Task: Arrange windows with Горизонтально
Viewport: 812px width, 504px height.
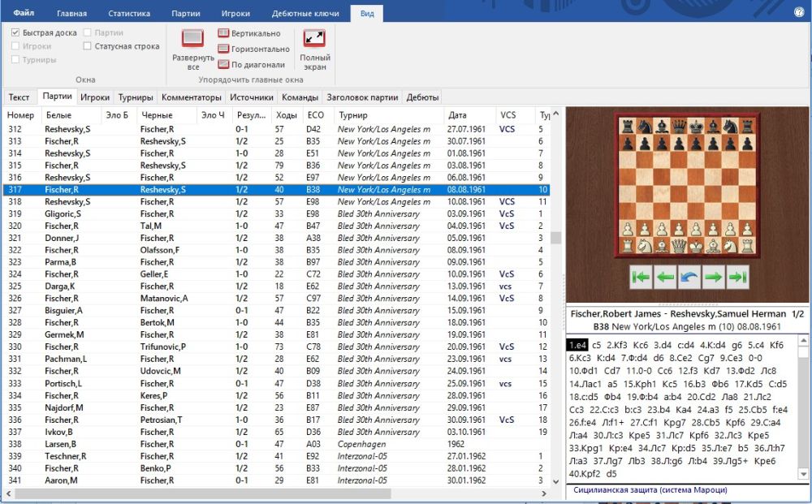Action: 253,49
